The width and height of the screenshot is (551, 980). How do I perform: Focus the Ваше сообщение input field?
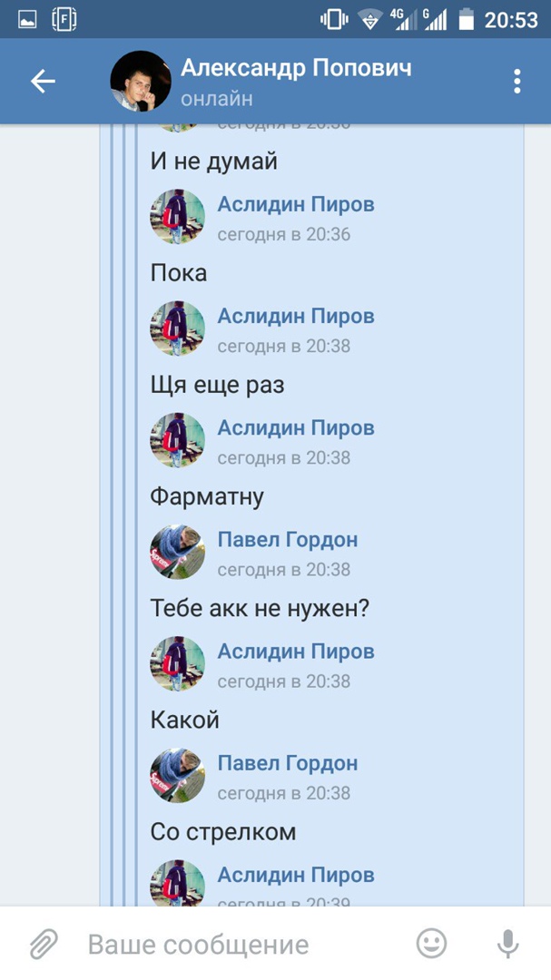coord(198,945)
